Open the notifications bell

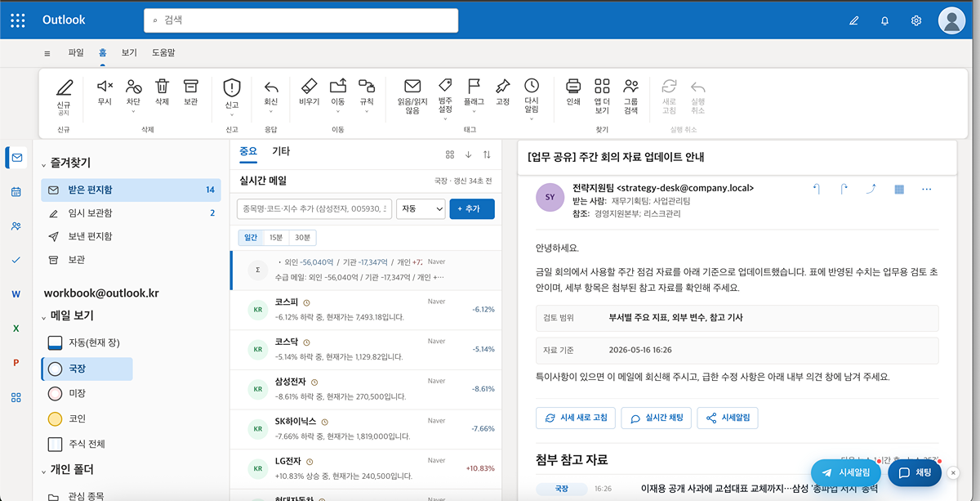[884, 20]
